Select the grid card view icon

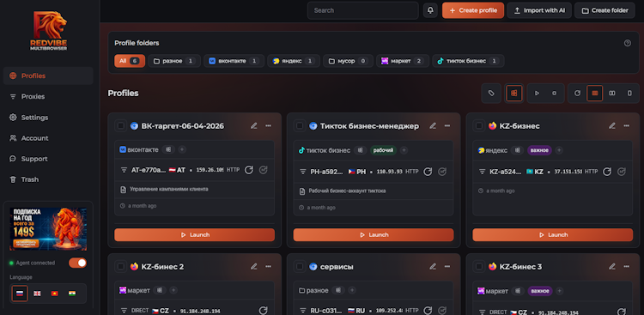513,94
